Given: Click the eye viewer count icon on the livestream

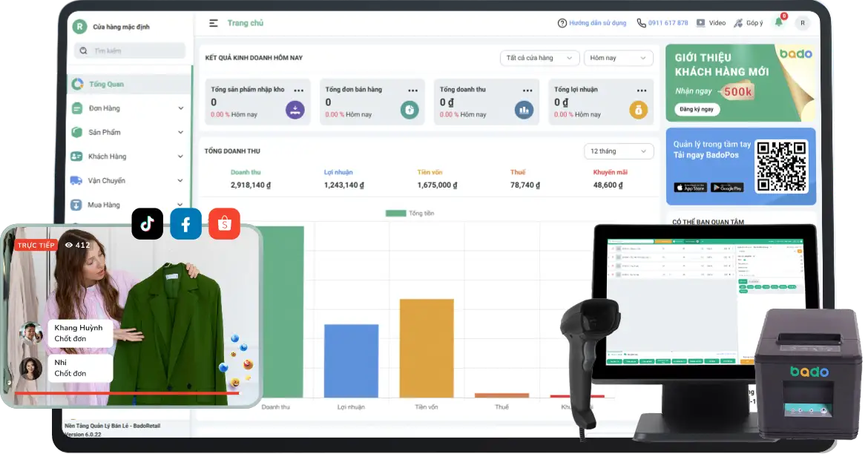Looking at the screenshot, I should tap(69, 246).
